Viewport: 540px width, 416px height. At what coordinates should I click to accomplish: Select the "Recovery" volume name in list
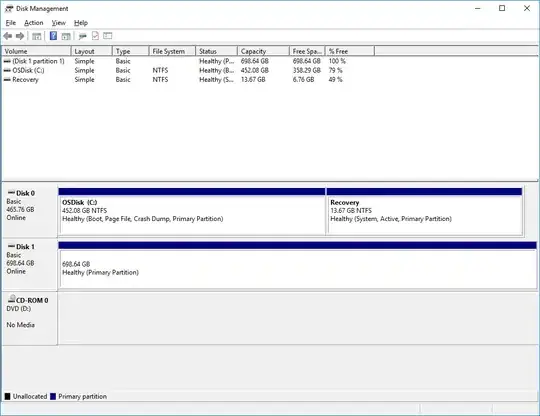click(x=25, y=80)
